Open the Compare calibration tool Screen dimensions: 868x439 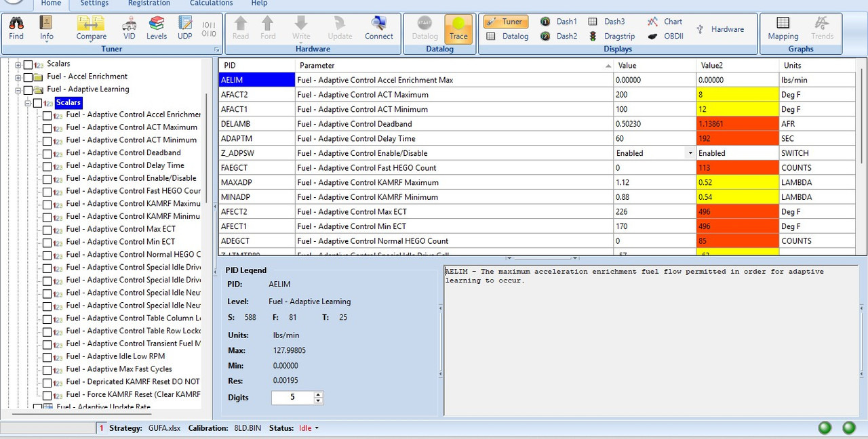[92, 28]
